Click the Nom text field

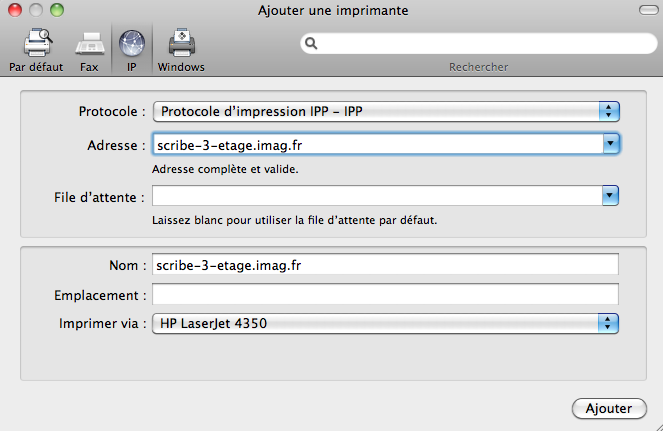[385, 264]
